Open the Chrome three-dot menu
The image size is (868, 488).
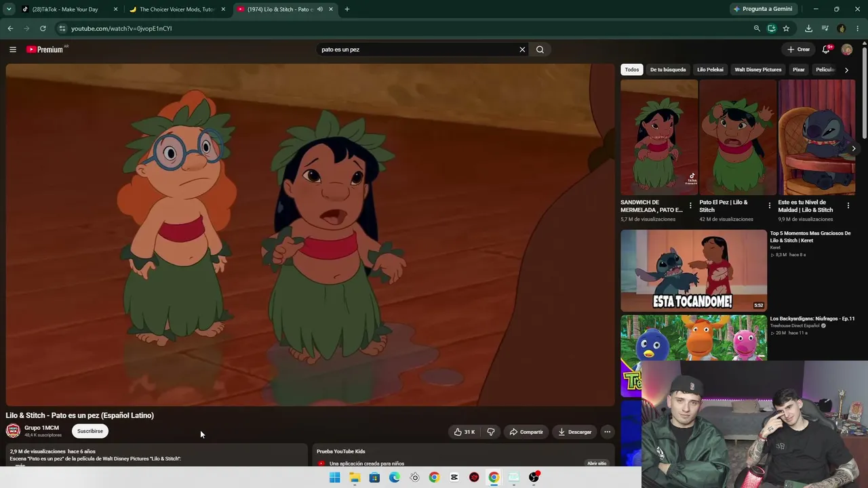[858, 28]
